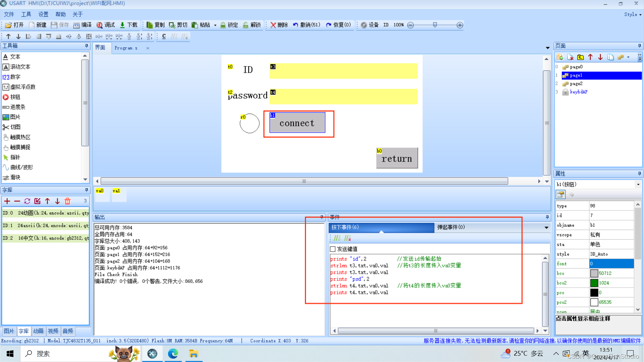The image size is (644, 362).
Task: Click the return button on canvas
Action: (397, 159)
